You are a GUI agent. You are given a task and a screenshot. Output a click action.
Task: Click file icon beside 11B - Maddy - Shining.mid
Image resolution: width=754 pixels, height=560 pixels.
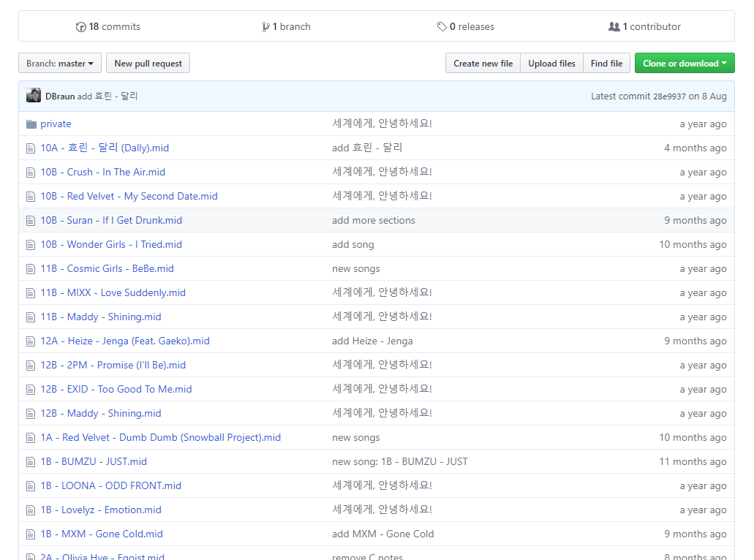31,317
